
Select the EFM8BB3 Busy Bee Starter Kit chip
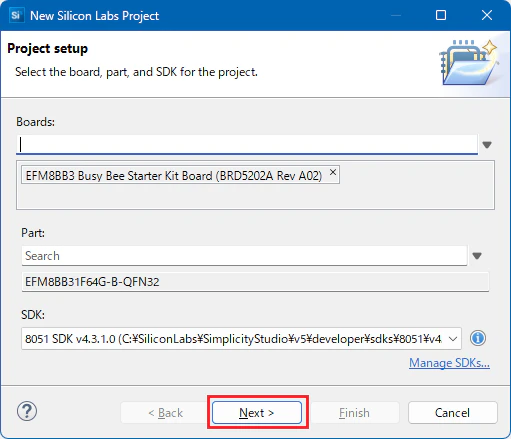point(174,175)
